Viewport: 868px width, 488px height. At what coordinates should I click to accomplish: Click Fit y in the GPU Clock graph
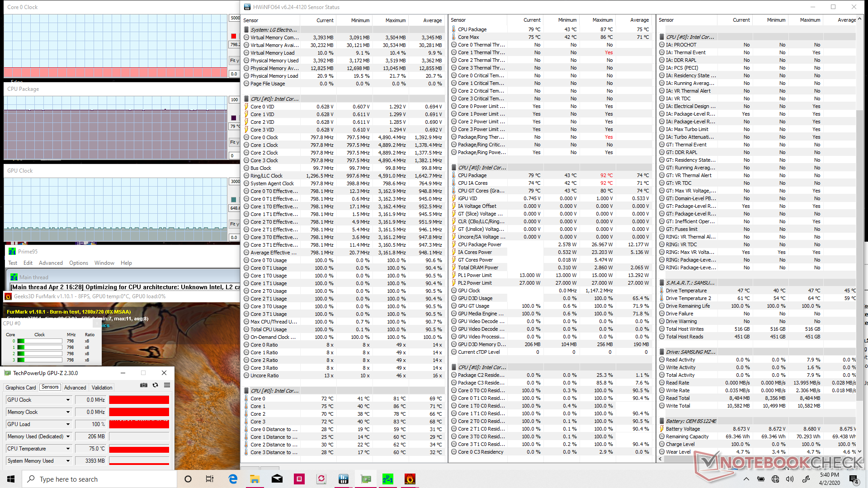234,224
